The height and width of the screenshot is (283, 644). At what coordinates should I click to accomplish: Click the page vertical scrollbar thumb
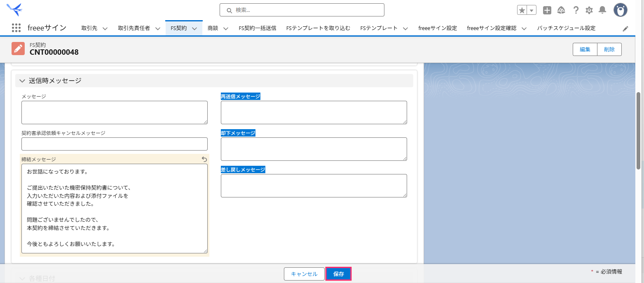pyautogui.click(x=639, y=131)
